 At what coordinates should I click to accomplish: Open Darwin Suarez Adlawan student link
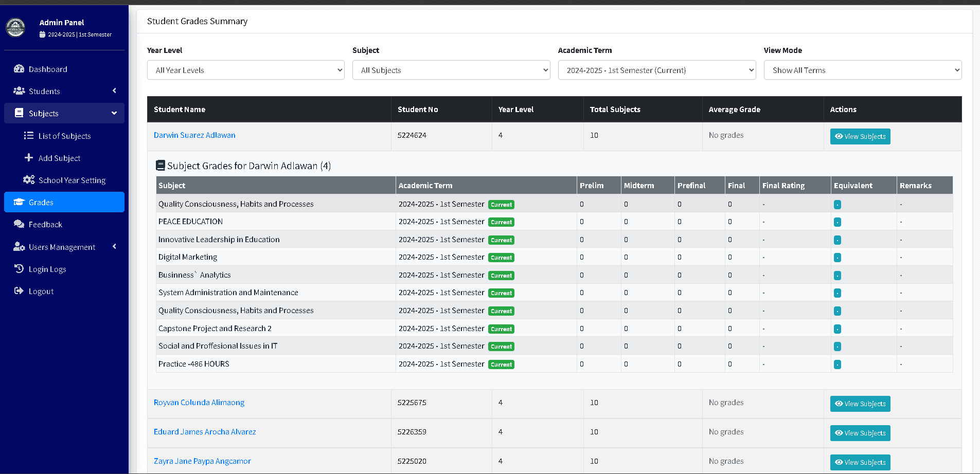[x=194, y=135]
